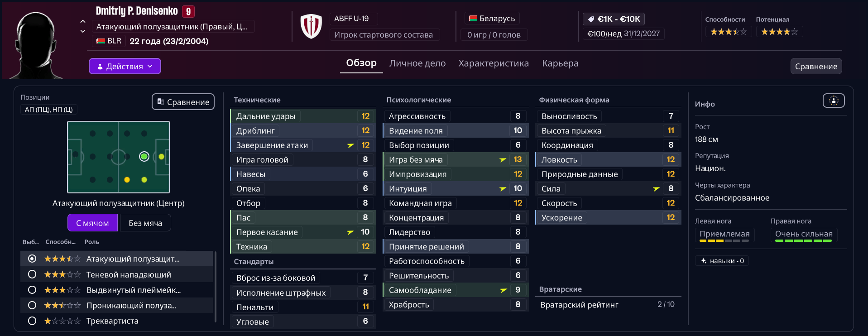Open the Действия dropdown menu
This screenshot has height=336, width=868.
[x=125, y=66]
